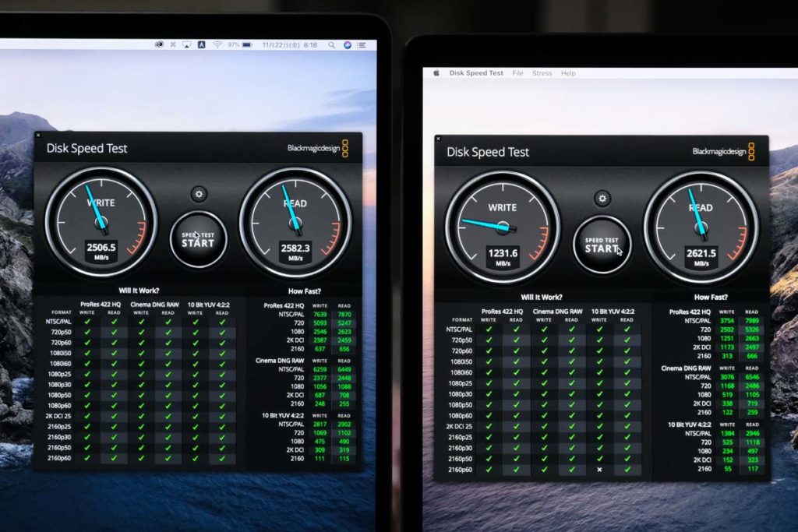Click READ gauge showing 2582.3 MB/s
This screenshot has width=798, height=532.
[295, 224]
